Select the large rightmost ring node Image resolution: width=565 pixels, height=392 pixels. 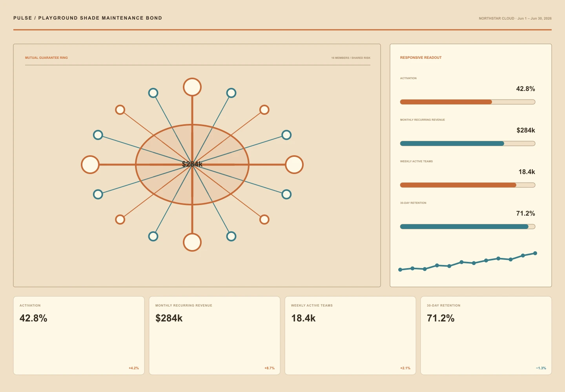294,165
